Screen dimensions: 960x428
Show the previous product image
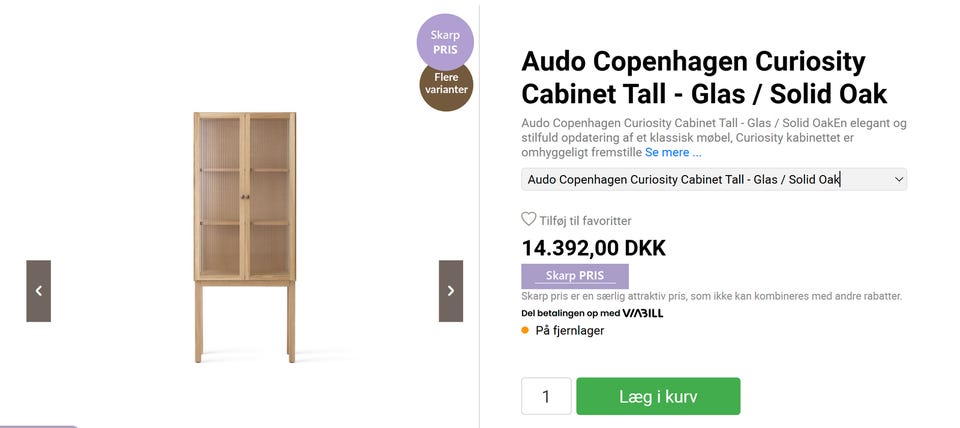(38, 291)
